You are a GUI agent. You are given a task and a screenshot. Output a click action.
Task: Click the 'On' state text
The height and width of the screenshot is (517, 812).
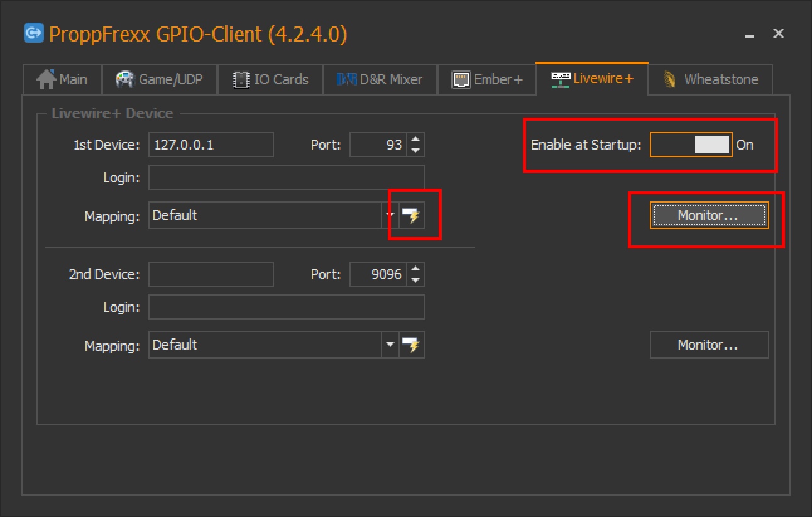[x=745, y=145]
